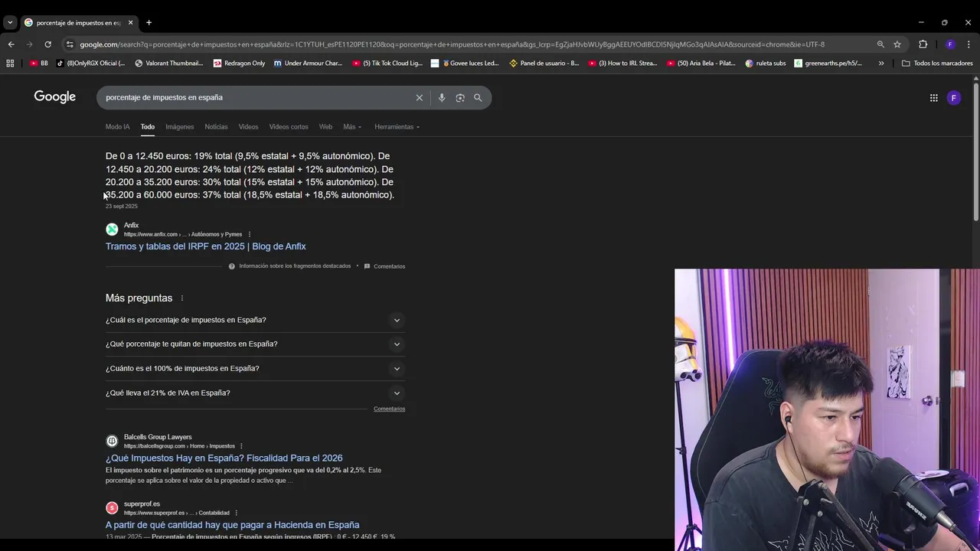Click the zoom magnifier icon in address bar
The height and width of the screenshot is (551, 980).
click(880, 44)
